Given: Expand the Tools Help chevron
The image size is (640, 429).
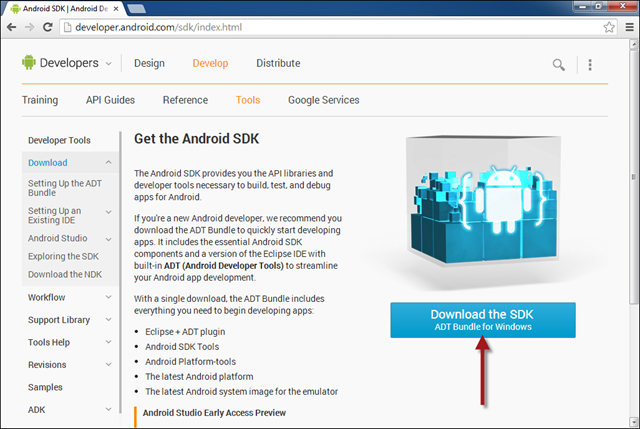Looking at the screenshot, I should click(x=109, y=342).
